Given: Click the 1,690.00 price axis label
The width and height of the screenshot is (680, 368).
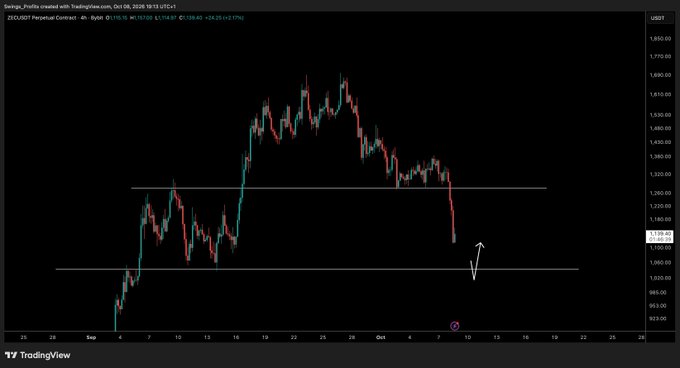Looking at the screenshot, I should [x=660, y=75].
